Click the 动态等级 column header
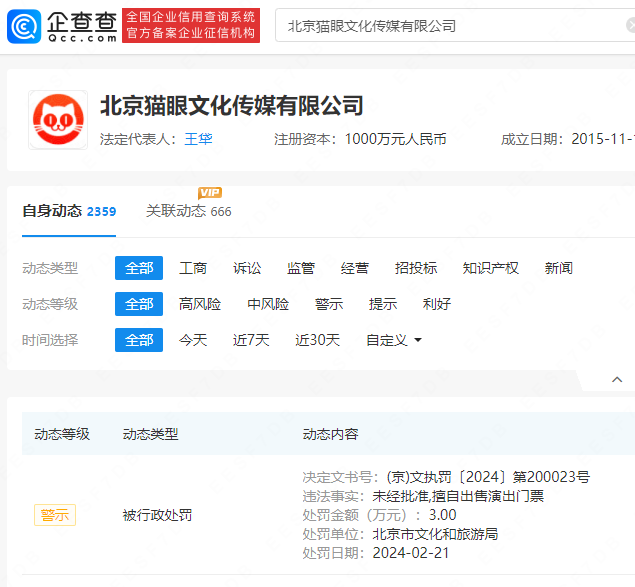This screenshot has width=635, height=587. point(62,434)
